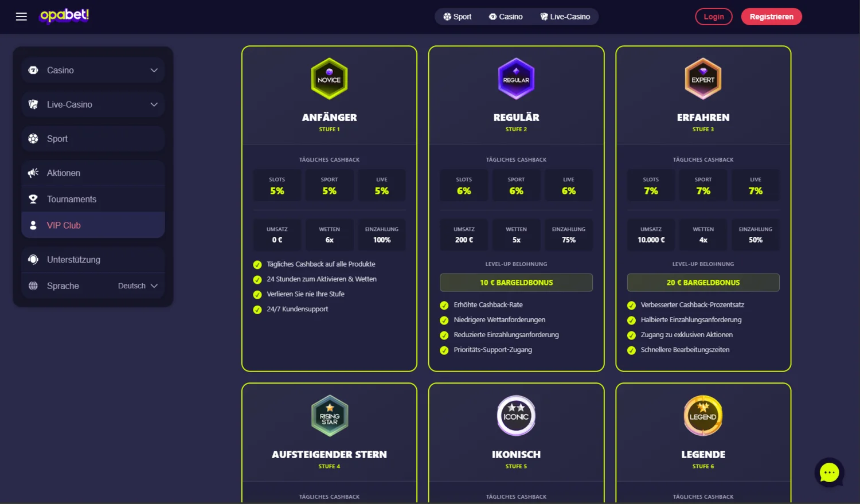
Task: Switch to the Casino tab in top navigation
Action: pos(505,17)
